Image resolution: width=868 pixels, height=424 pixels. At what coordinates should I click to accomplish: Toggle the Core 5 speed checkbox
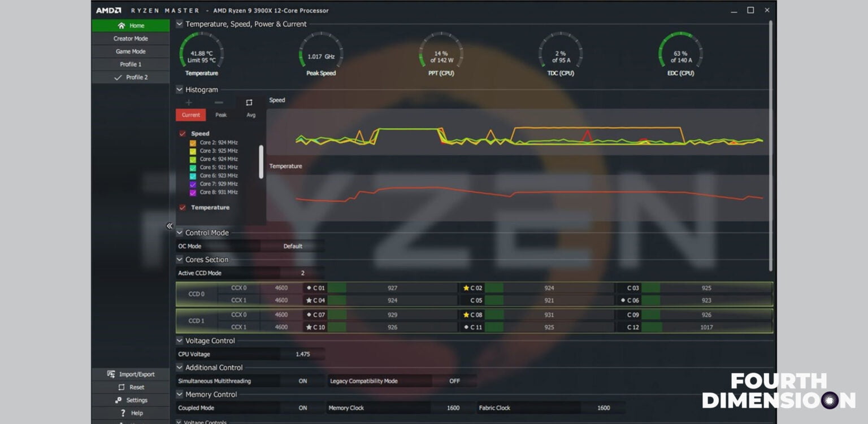pos(193,168)
